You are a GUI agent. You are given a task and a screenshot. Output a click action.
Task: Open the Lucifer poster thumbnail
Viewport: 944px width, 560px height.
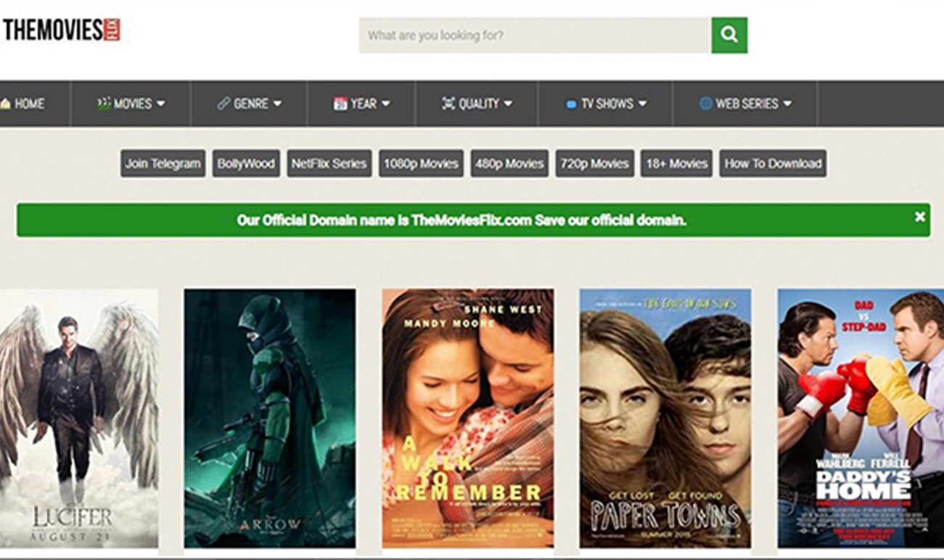point(79,419)
